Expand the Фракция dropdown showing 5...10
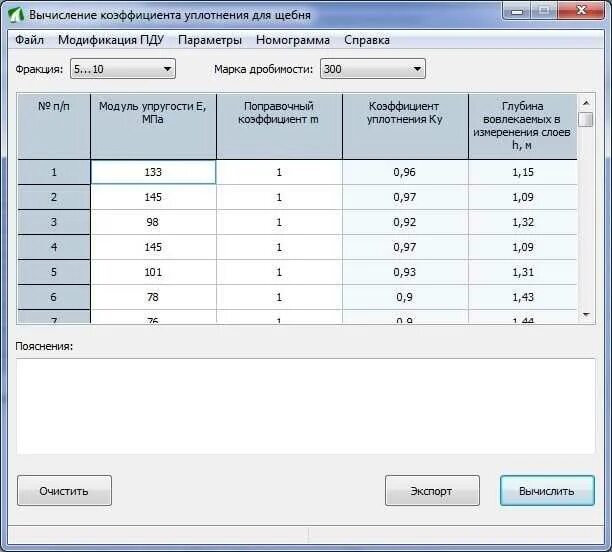This screenshot has width=612, height=552. click(x=123, y=69)
